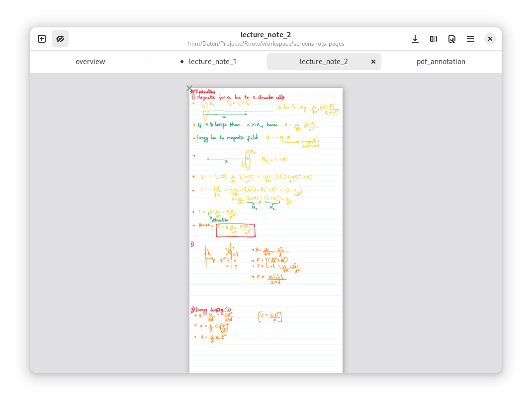The image size is (532, 406).
Task: Click the note page canvas
Action: [x=266, y=230]
